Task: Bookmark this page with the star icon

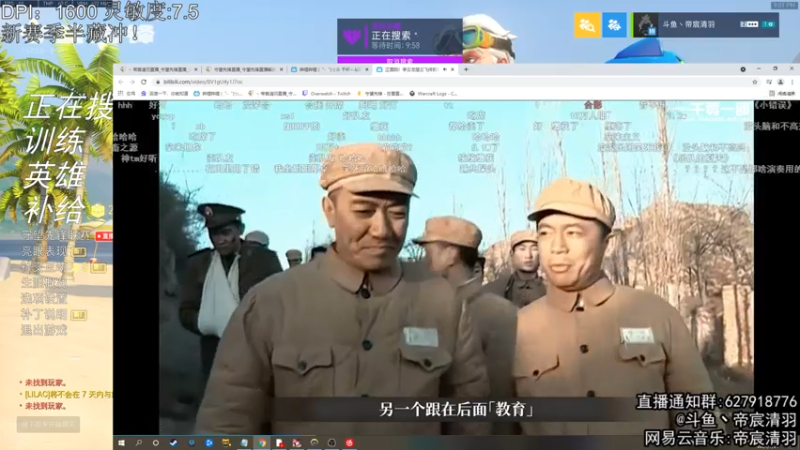Action: click(x=755, y=82)
